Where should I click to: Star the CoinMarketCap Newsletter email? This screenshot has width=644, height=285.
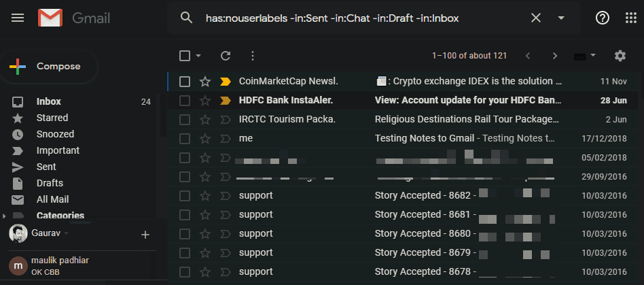(205, 82)
